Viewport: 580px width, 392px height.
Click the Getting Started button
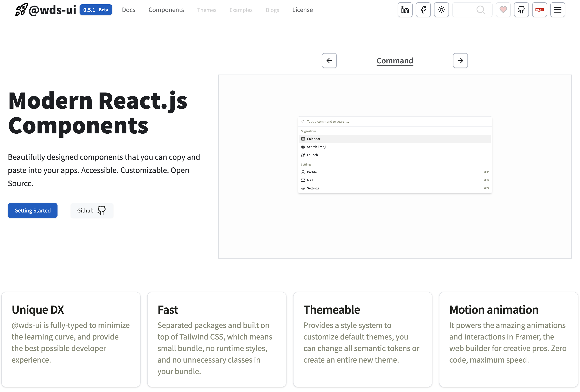[x=33, y=210]
